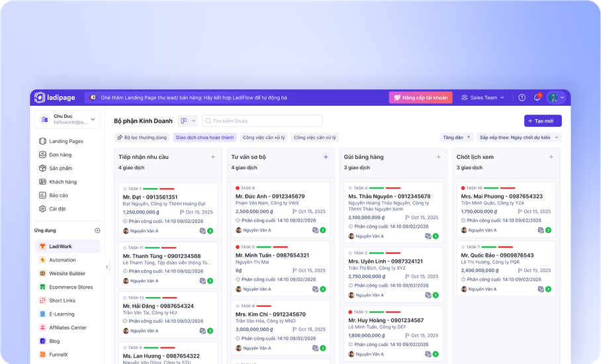Click the Tạo mới button
This screenshot has height=364, width=601.
[x=543, y=121]
